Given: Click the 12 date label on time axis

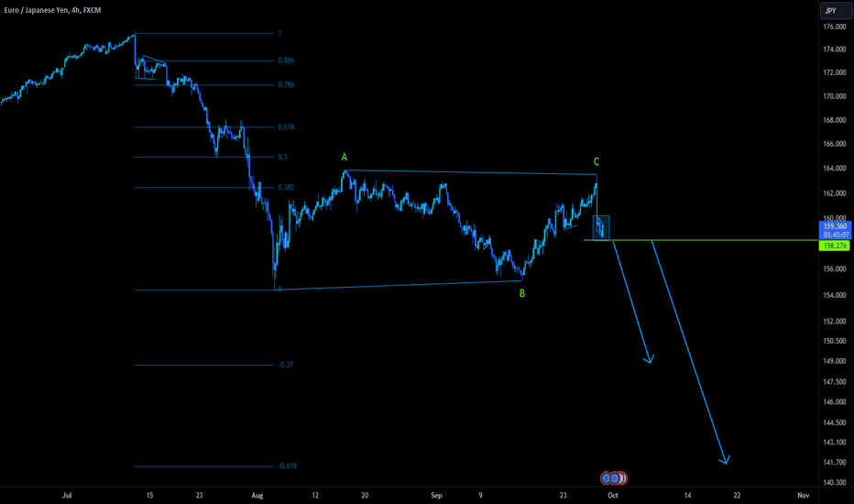Looking at the screenshot, I should pos(315,496).
